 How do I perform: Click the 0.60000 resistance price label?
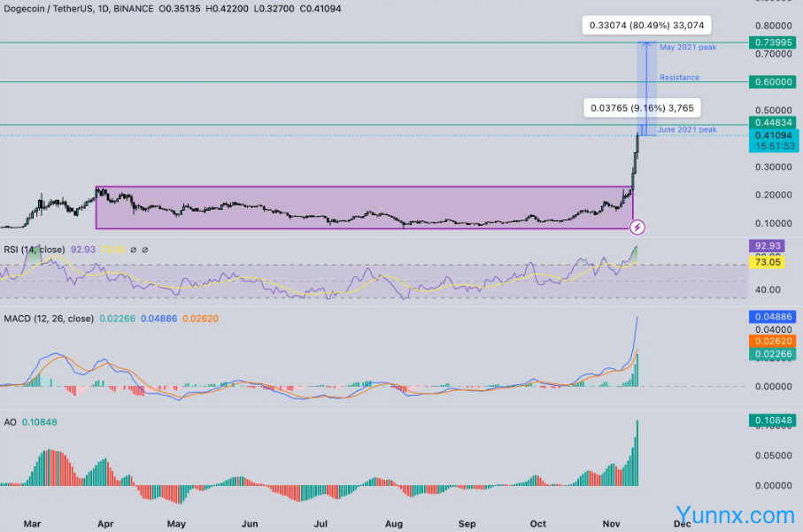(x=771, y=81)
